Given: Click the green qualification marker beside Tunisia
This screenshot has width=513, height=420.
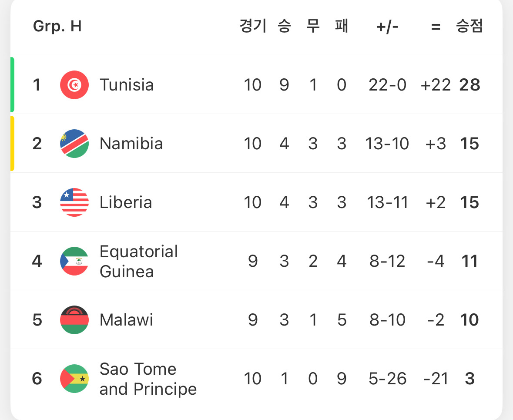Looking at the screenshot, I should 12,84.
